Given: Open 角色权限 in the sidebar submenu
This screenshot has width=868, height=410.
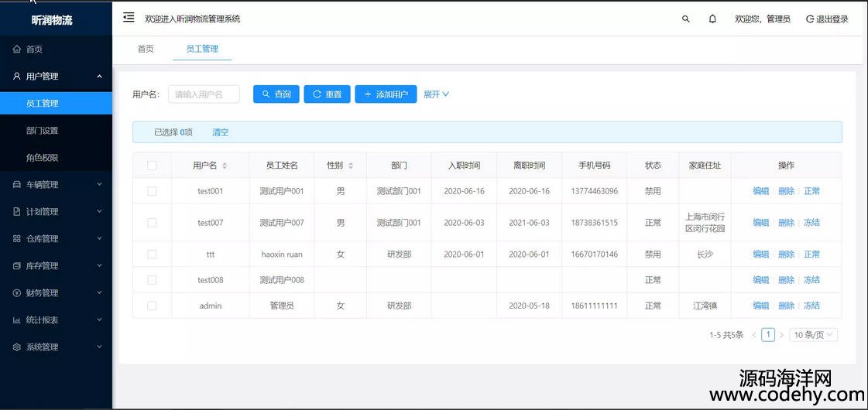Looking at the screenshot, I should 43,157.
